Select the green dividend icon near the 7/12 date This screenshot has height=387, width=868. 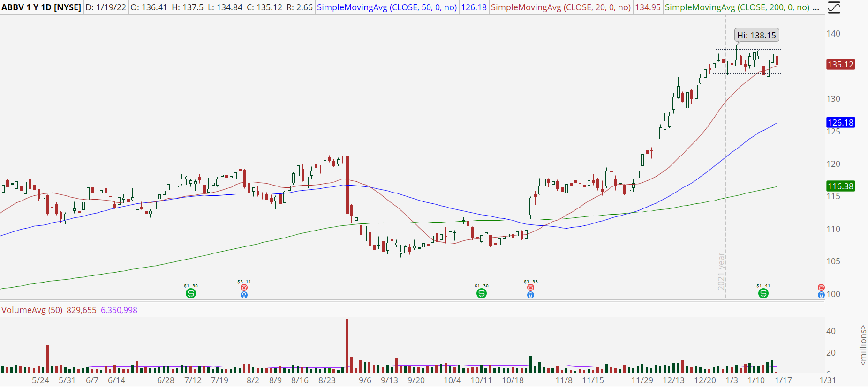pos(191,293)
